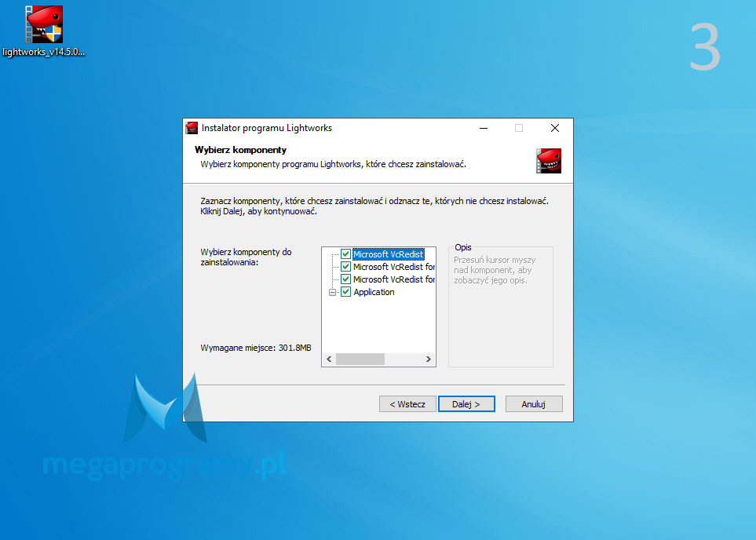Image resolution: width=756 pixels, height=540 pixels.
Task: Uncheck the second Microsoft VcRedist for checkbox
Action: [345, 267]
